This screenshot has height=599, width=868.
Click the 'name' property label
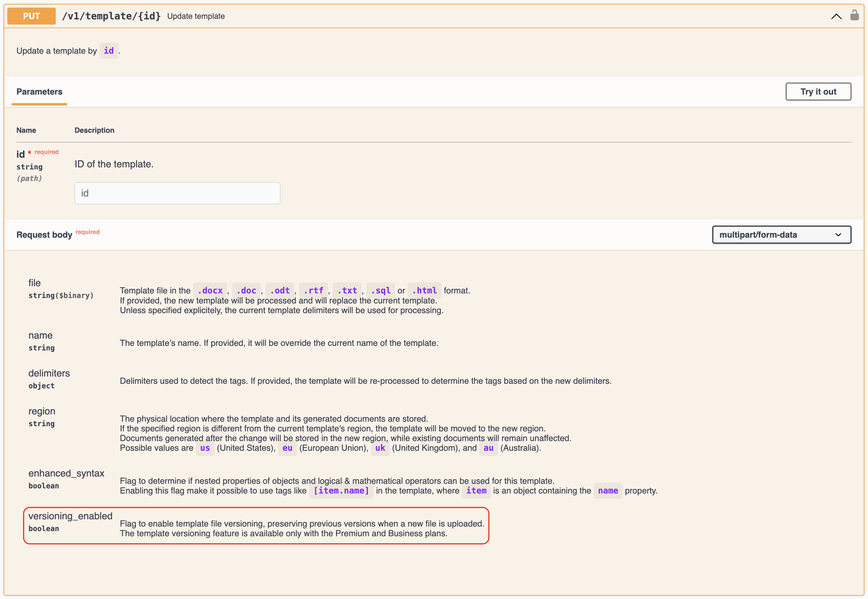tap(41, 335)
